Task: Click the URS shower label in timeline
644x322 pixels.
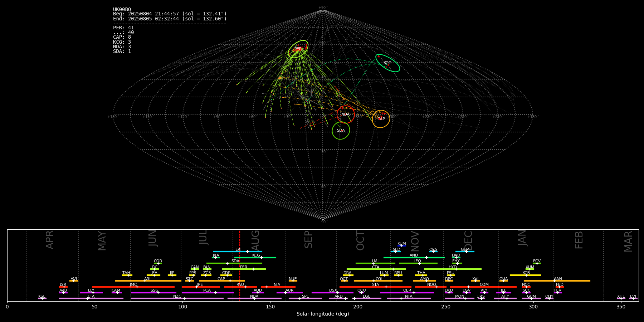Action: point(480,297)
